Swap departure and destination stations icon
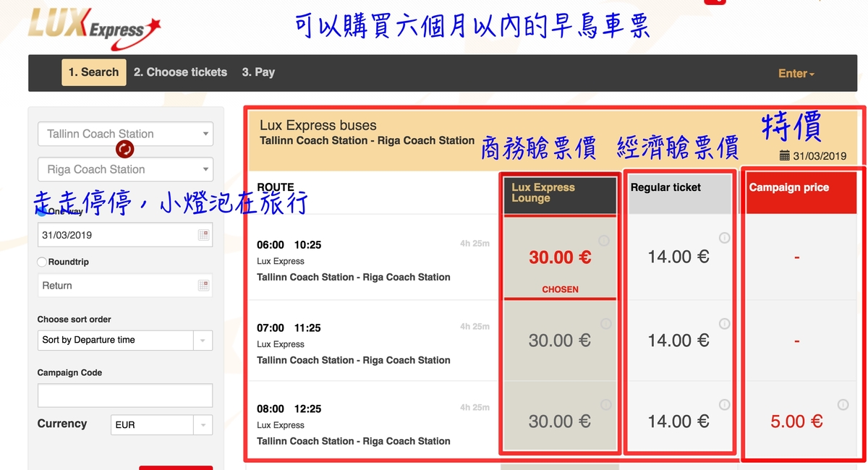 124,150
